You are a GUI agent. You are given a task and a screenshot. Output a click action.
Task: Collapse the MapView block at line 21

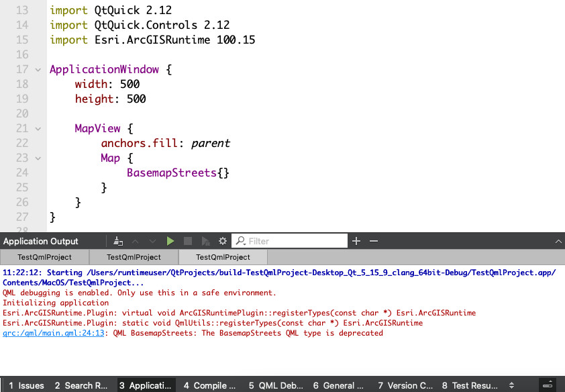point(38,128)
